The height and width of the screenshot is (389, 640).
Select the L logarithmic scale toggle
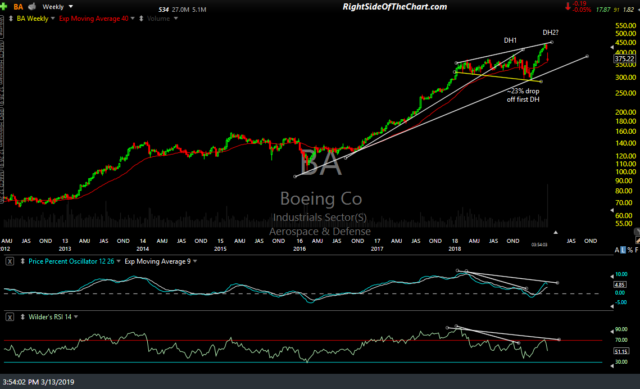(x=623, y=250)
